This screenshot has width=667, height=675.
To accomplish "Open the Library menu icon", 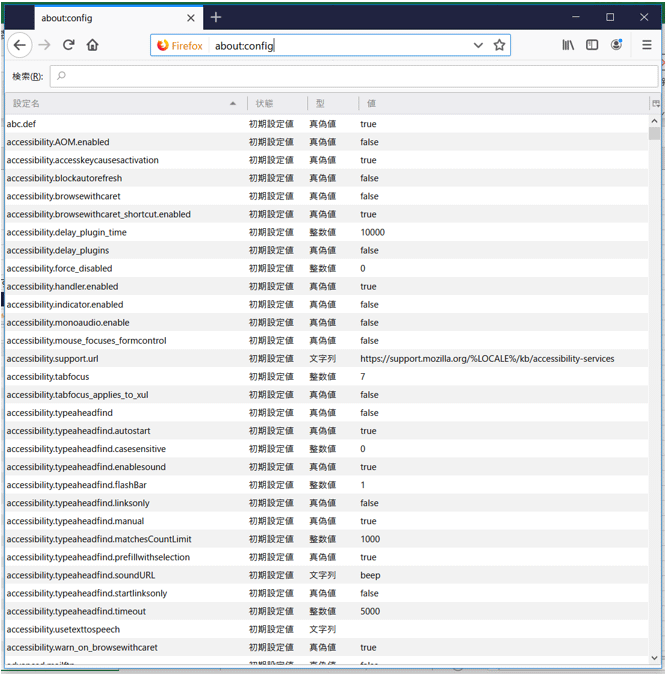I will (x=568, y=45).
